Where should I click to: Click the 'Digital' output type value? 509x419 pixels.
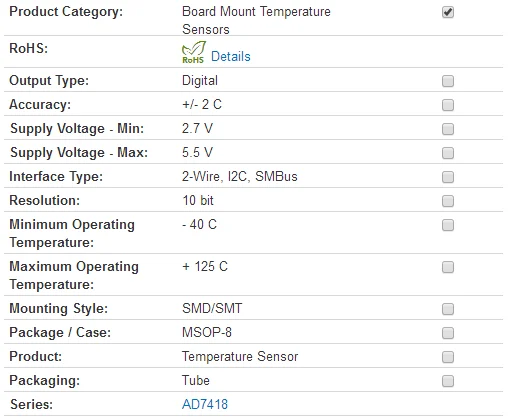[200, 81]
